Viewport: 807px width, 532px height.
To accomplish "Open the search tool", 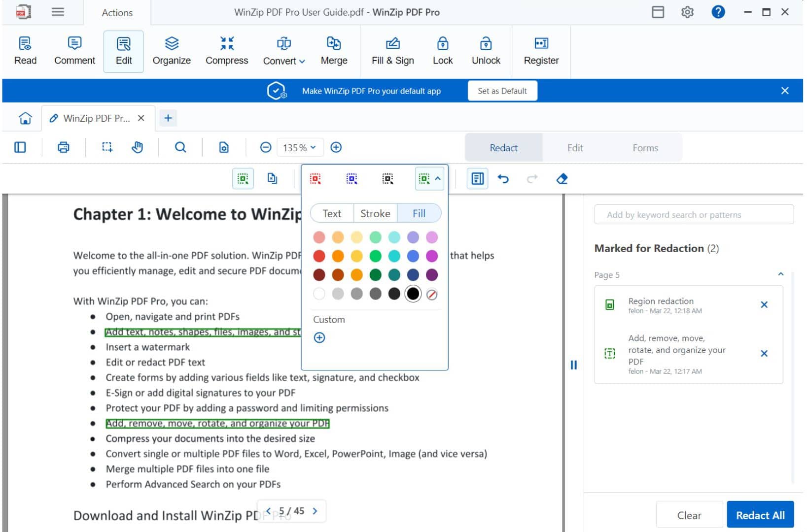I will pos(180,147).
